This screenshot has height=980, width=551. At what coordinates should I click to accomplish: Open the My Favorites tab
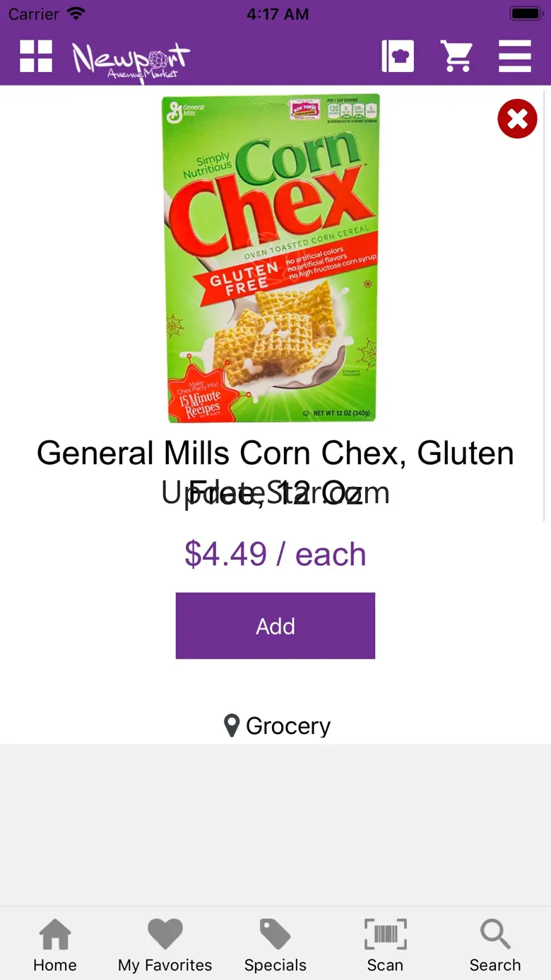click(165, 946)
